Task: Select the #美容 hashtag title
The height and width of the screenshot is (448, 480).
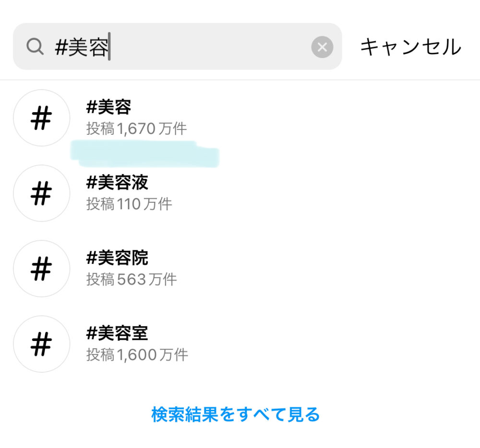Action: coord(108,107)
